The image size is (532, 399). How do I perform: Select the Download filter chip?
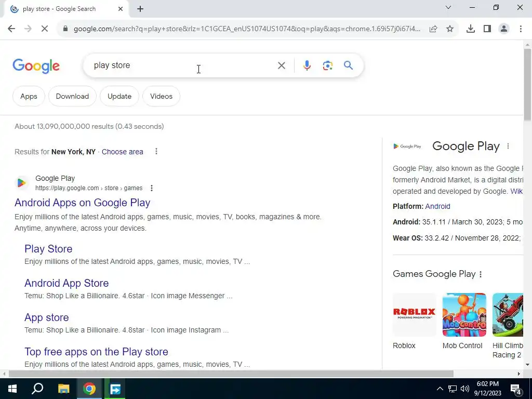tap(72, 96)
